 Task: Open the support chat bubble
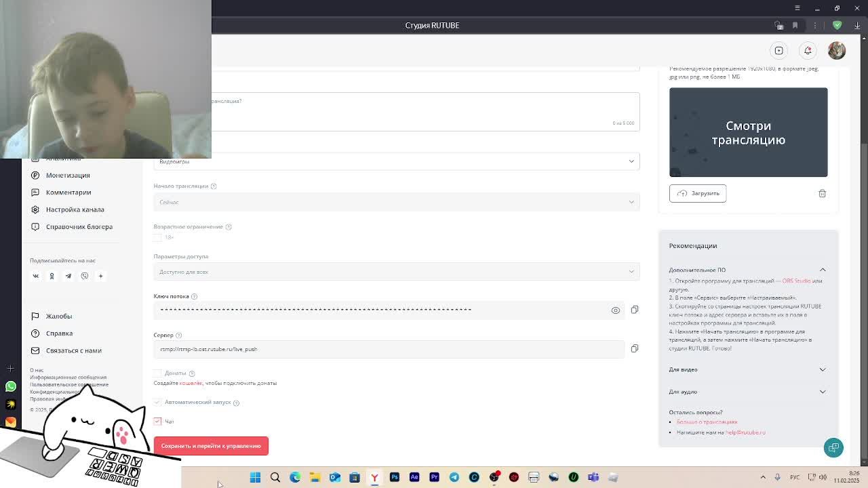click(x=833, y=447)
